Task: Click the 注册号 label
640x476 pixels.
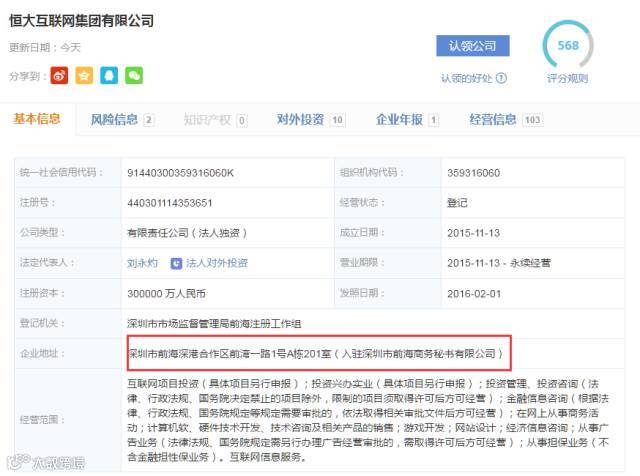Action: pos(37,202)
